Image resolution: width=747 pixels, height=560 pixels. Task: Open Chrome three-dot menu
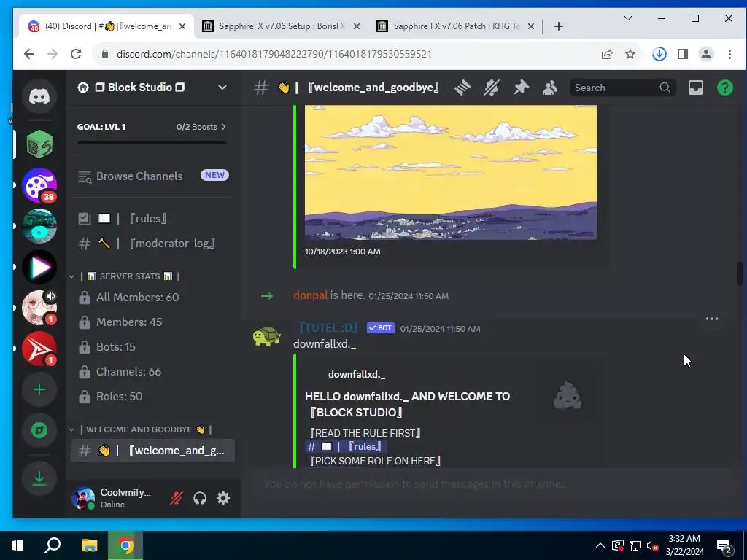[x=729, y=54]
